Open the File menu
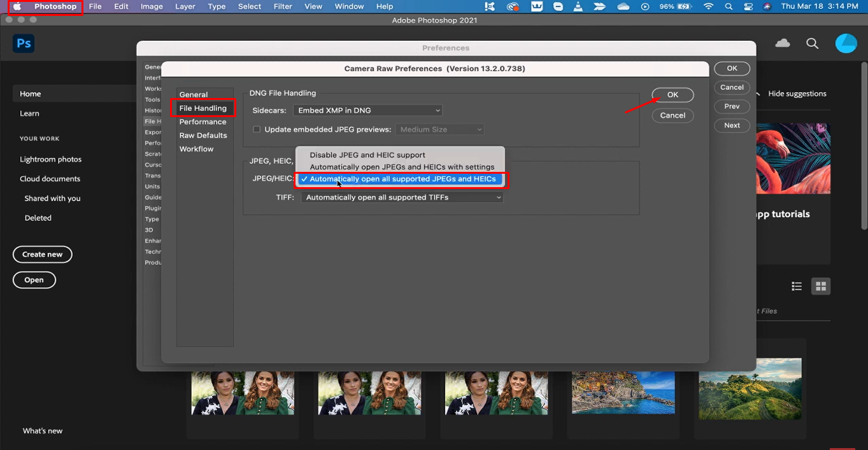 point(95,6)
